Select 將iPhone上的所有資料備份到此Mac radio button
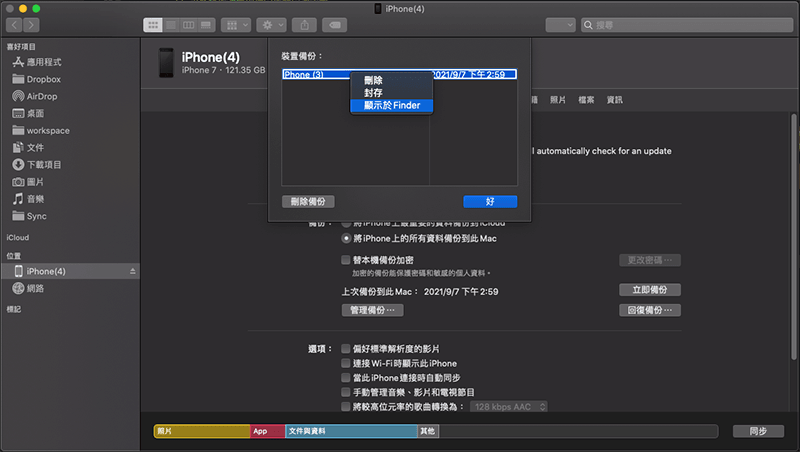800x452 pixels. pyautogui.click(x=346, y=238)
